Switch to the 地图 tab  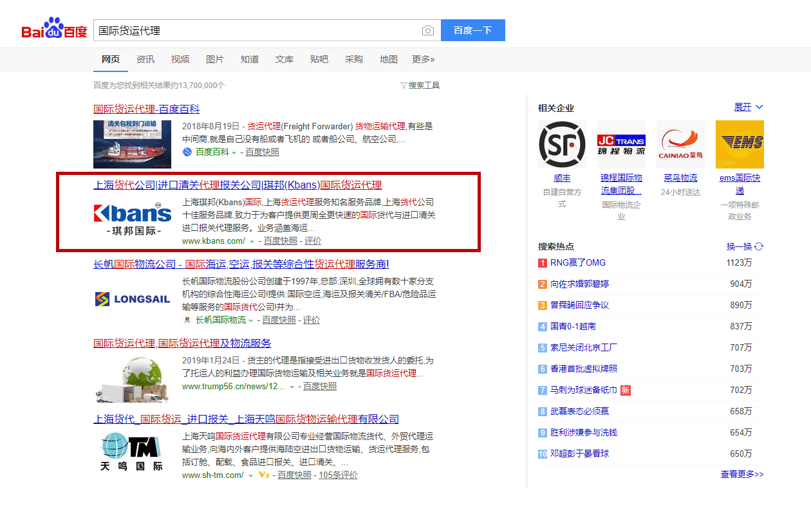click(389, 59)
